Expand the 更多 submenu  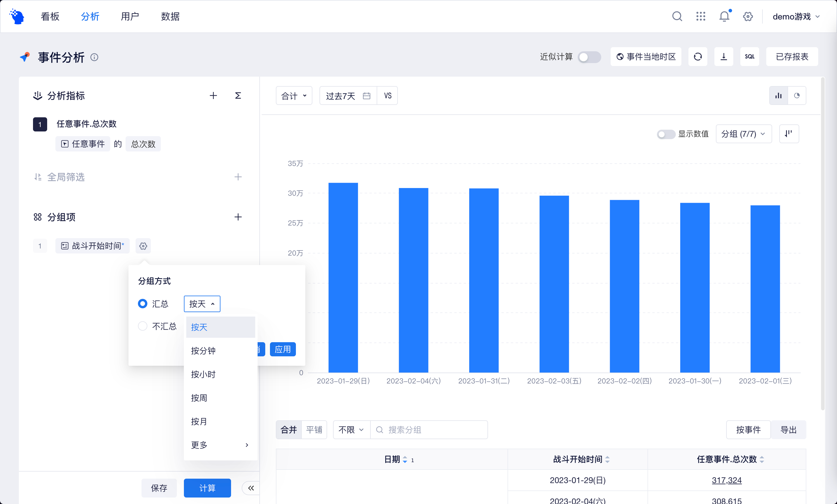coord(220,445)
